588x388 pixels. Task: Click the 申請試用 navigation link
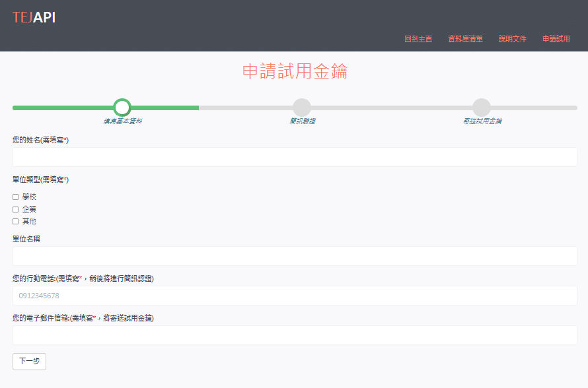556,39
